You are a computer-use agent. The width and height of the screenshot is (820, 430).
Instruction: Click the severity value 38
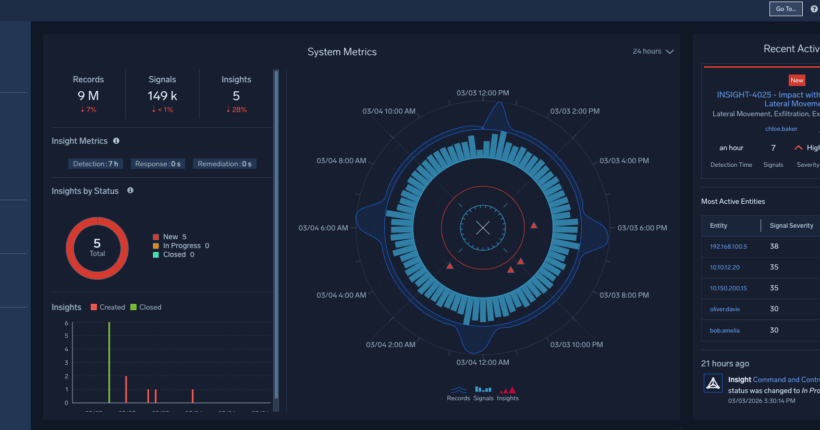click(774, 246)
